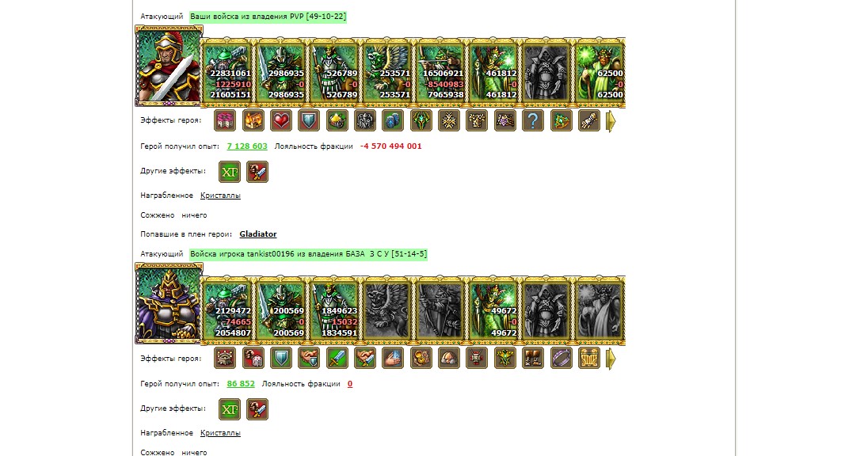
Task: Click the experience value 7 128 603
Action: point(247,146)
